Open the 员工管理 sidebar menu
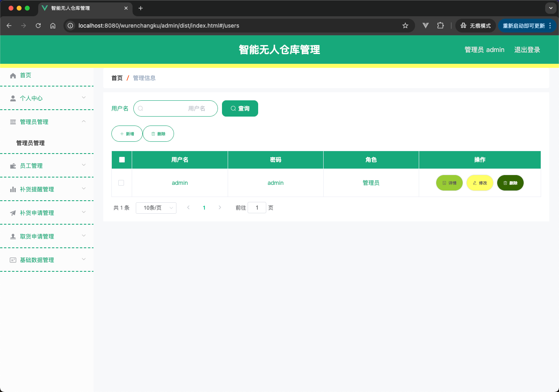Image resolution: width=559 pixels, height=392 pixels. pyautogui.click(x=47, y=166)
